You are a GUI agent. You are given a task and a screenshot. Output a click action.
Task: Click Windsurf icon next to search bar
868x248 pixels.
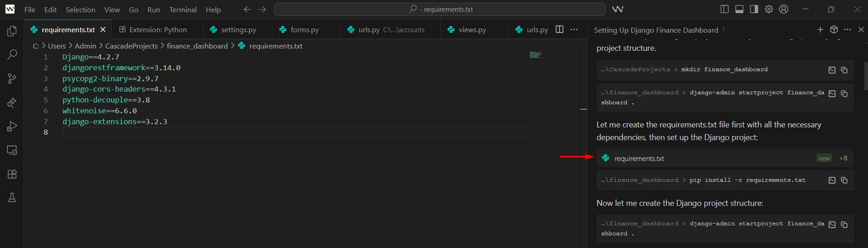tap(617, 9)
